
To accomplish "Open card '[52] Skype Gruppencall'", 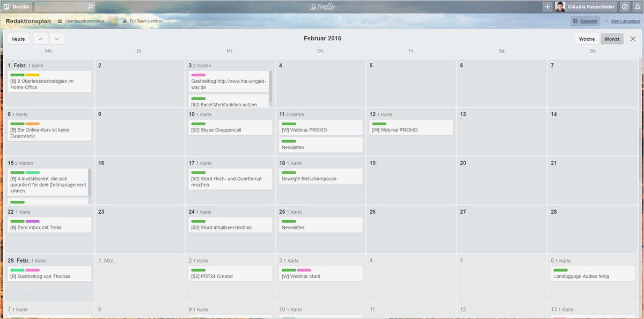I will point(230,127).
